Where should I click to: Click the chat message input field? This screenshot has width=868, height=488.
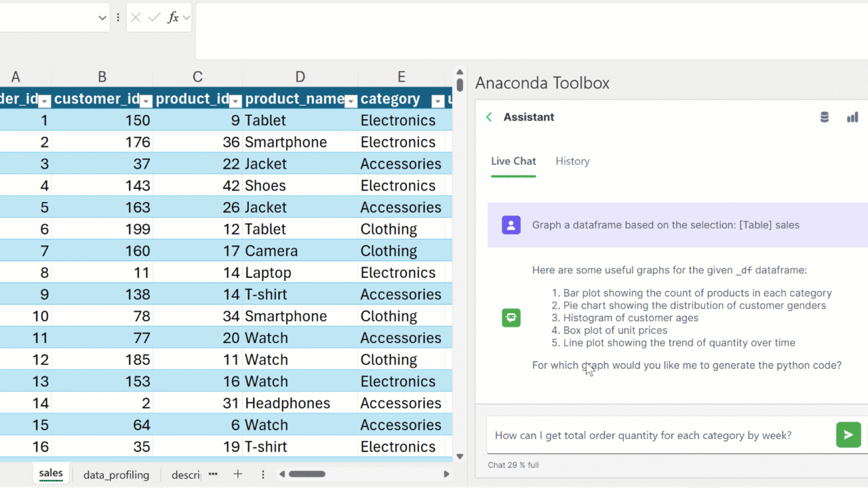659,435
